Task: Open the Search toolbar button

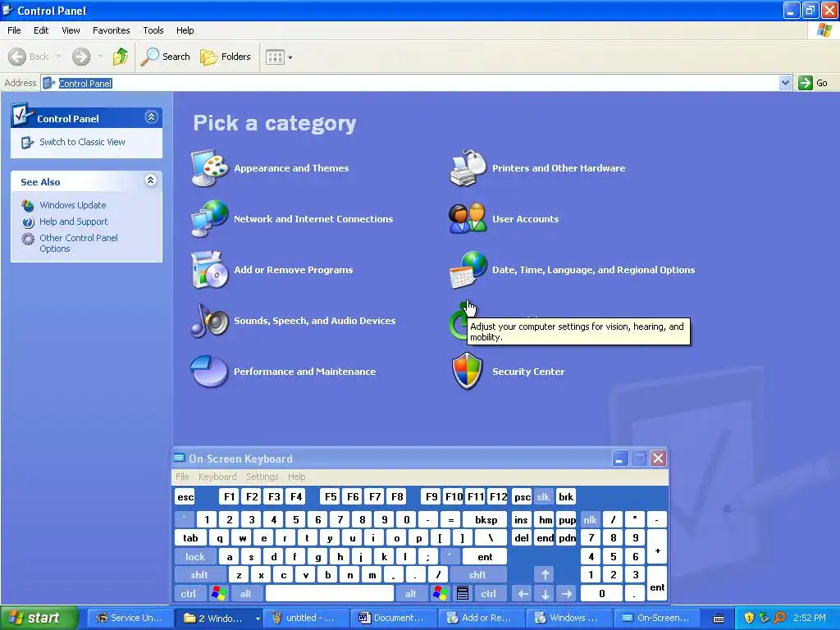Action: (x=166, y=57)
